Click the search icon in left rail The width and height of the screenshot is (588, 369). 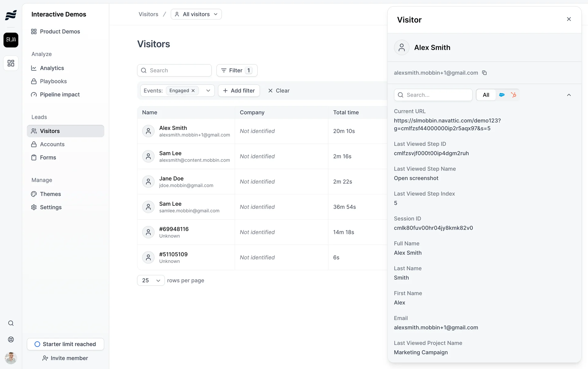[x=11, y=323]
